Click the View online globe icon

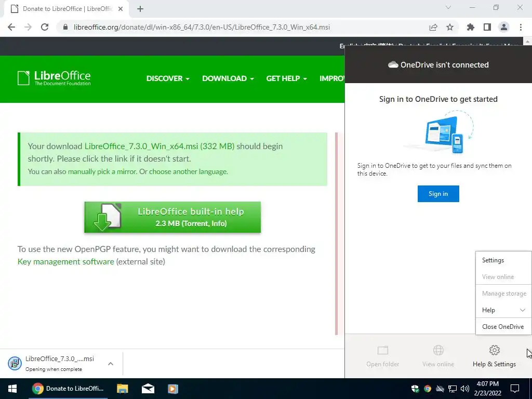click(438, 350)
